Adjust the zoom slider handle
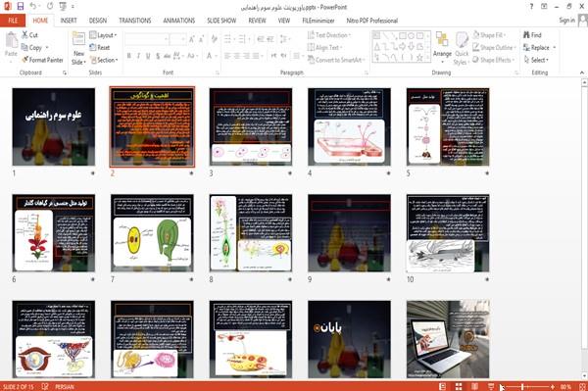Image resolution: width=588 pixels, height=391 pixels. (522, 386)
